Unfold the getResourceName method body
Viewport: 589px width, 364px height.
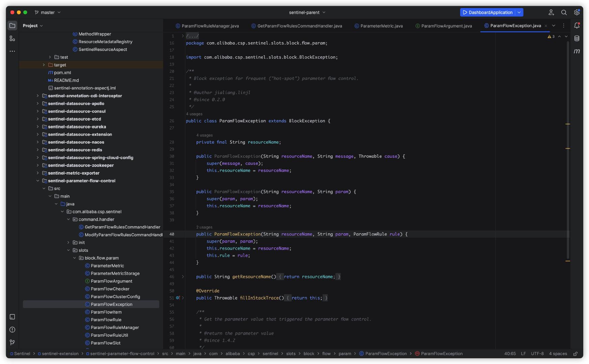[x=183, y=277]
